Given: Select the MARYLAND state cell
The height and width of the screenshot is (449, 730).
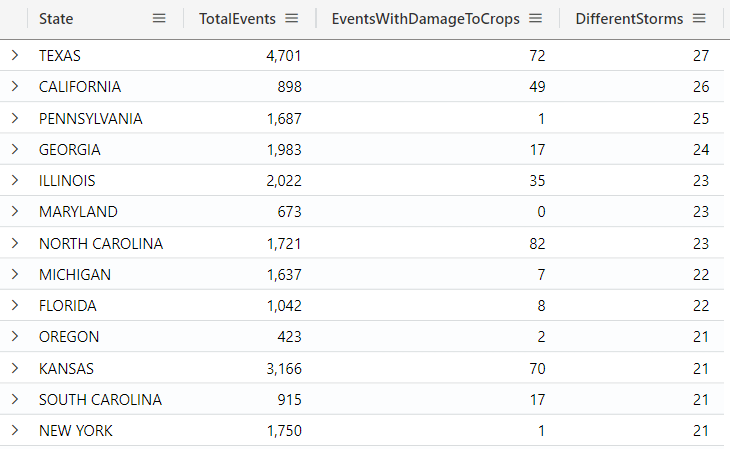Looking at the screenshot, I should point(78,212).
